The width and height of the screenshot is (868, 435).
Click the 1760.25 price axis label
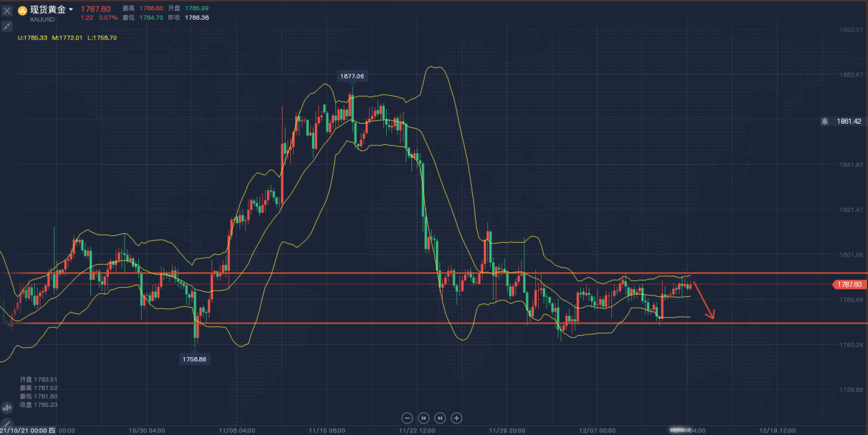pyautogui.click(x=852, y=345)
